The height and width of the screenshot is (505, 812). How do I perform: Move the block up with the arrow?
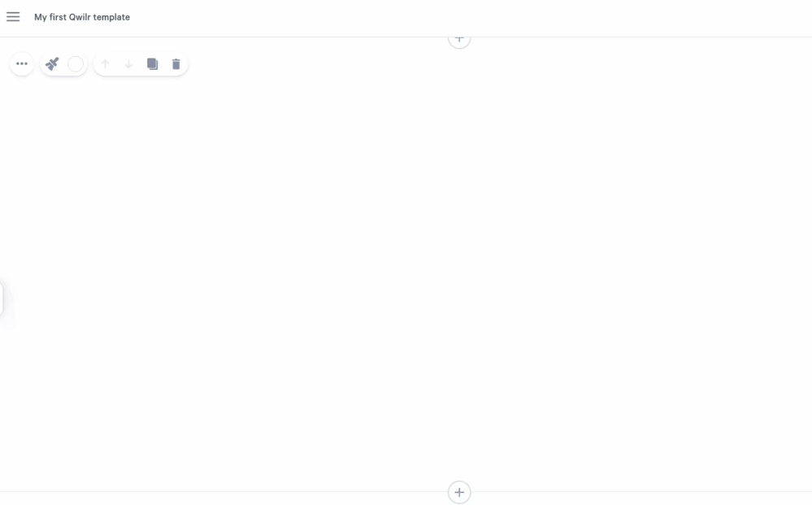pyautogui.click(x=105, y=63)
